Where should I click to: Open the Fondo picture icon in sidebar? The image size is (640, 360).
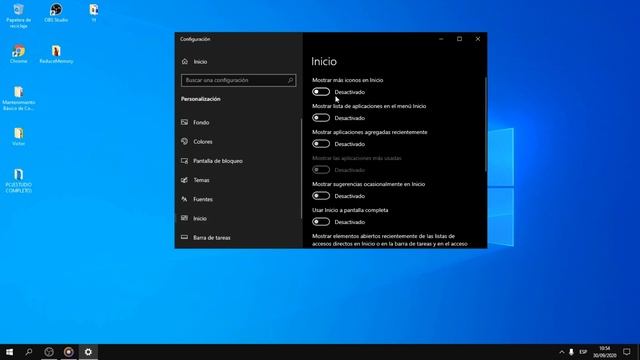pos(184,122)
